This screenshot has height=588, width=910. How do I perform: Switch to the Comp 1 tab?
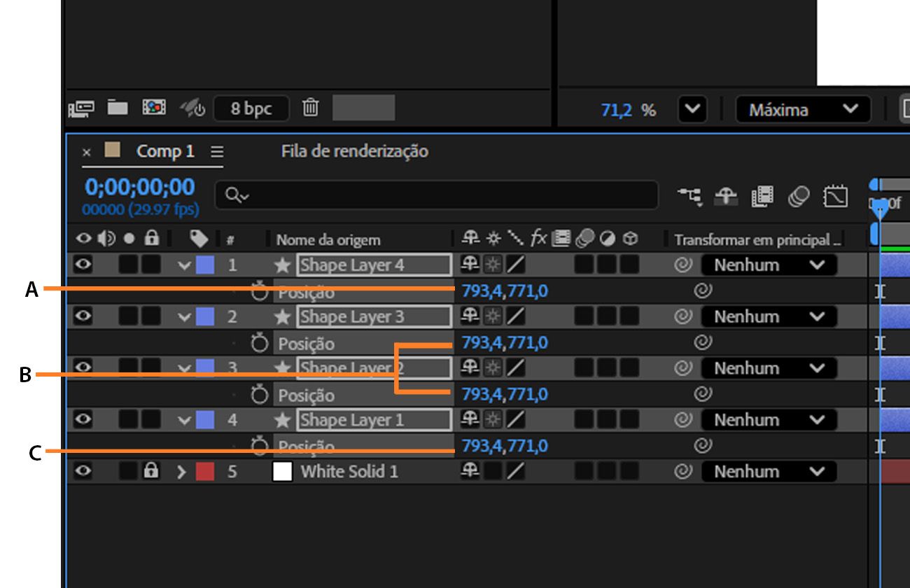pyautogui.click(x=165, y=151)
